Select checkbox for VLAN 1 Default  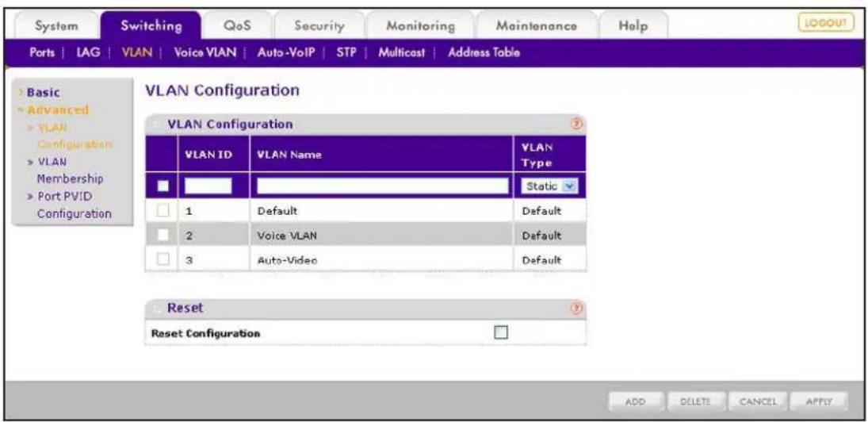click(163, 210)
